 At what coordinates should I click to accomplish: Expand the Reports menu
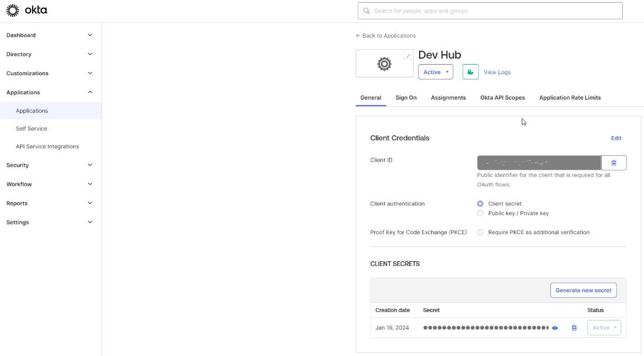coord(50,203)
